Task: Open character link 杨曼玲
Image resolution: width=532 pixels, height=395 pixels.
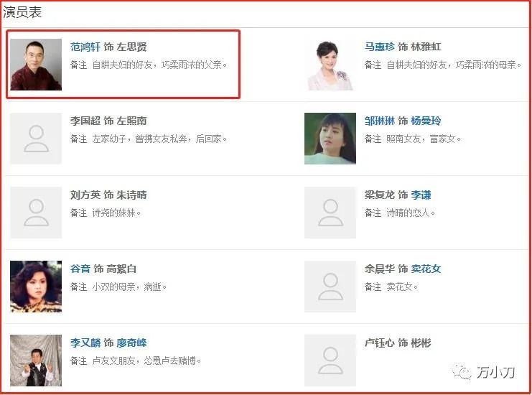Action: tap(426, 121)
